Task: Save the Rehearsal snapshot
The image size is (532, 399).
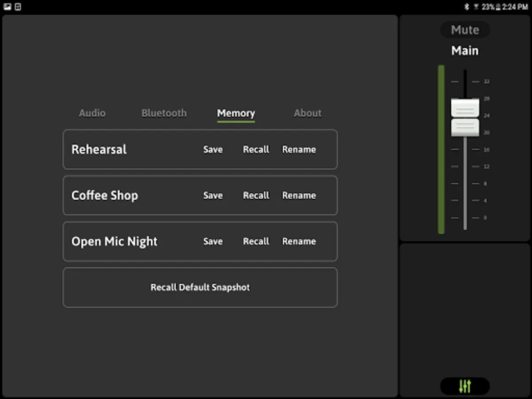Action: click(213, 149)
